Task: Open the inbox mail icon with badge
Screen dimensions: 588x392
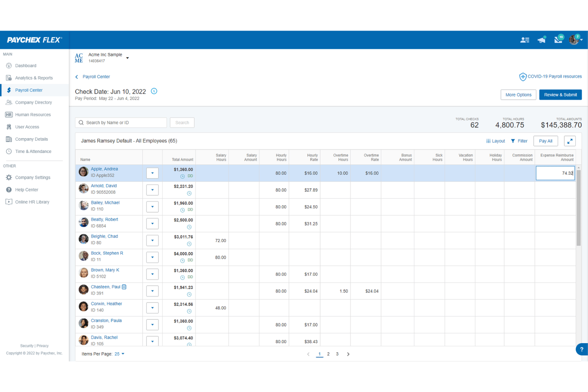Action: 559,39
